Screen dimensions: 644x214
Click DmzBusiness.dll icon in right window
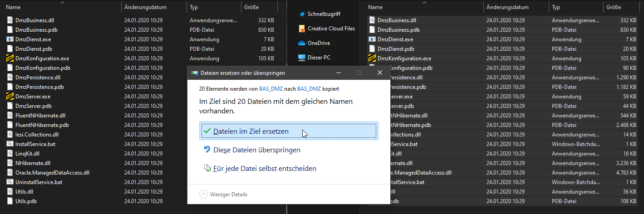tap(372, 20)
